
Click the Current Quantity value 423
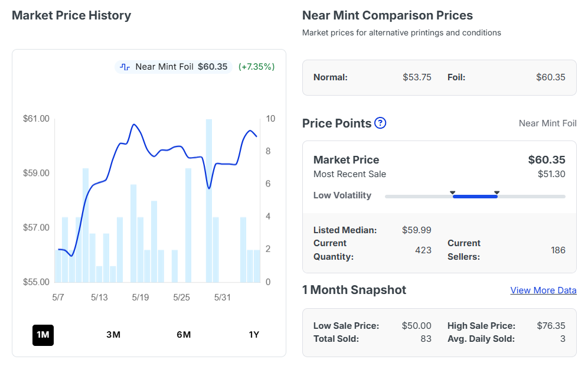pyautogui.click(x=423, y=250)
